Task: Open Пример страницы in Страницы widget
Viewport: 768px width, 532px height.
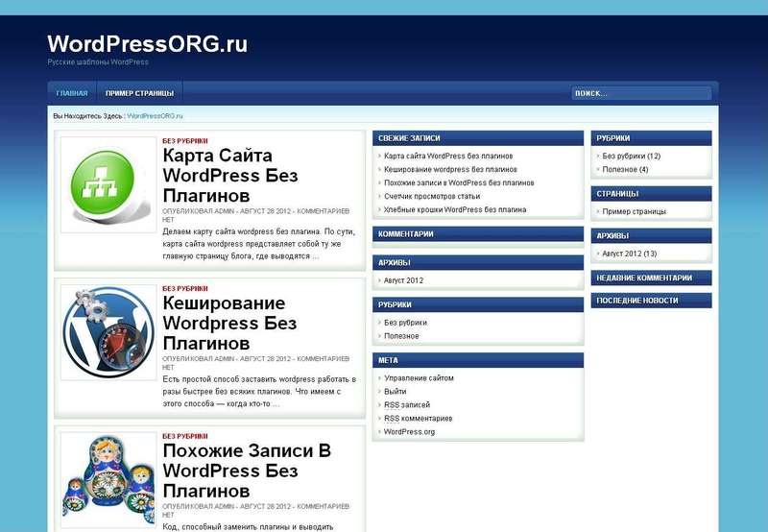Action: click(x=635, y=211)
